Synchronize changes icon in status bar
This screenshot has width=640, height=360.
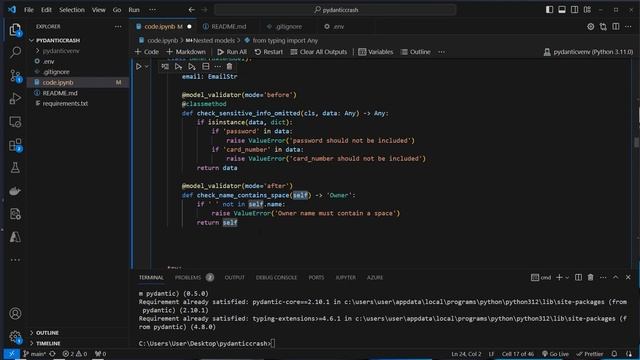[52, 354]
